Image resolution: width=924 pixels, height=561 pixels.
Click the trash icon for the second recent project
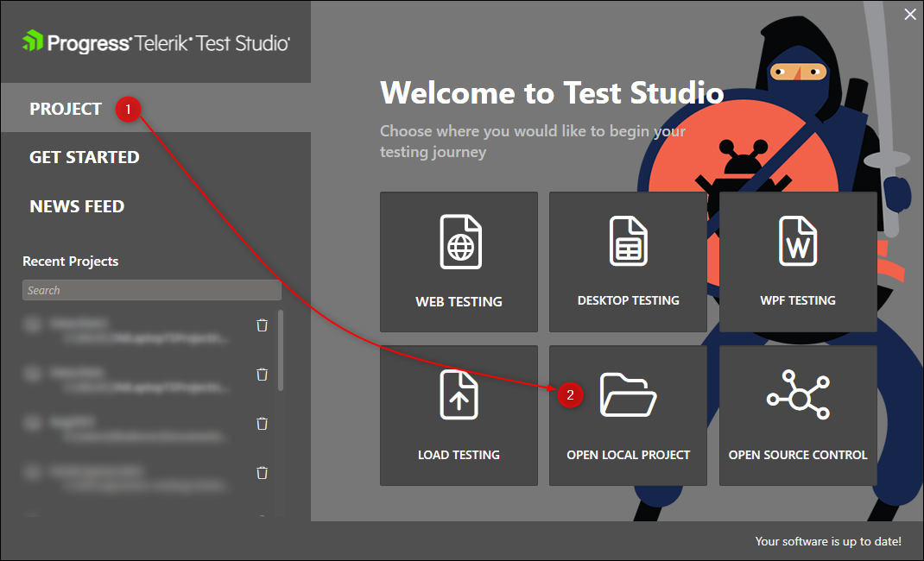click(x=263, y=374)
